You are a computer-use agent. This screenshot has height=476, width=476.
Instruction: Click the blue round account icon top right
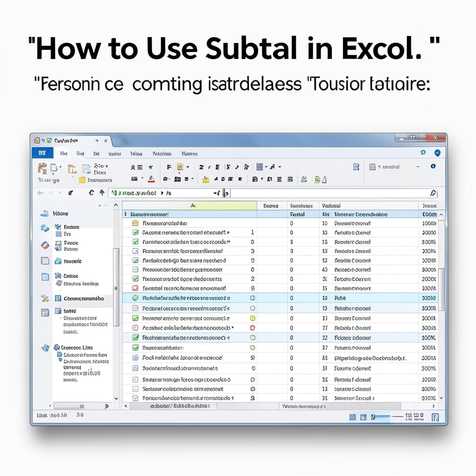click(x=437, y=153)
